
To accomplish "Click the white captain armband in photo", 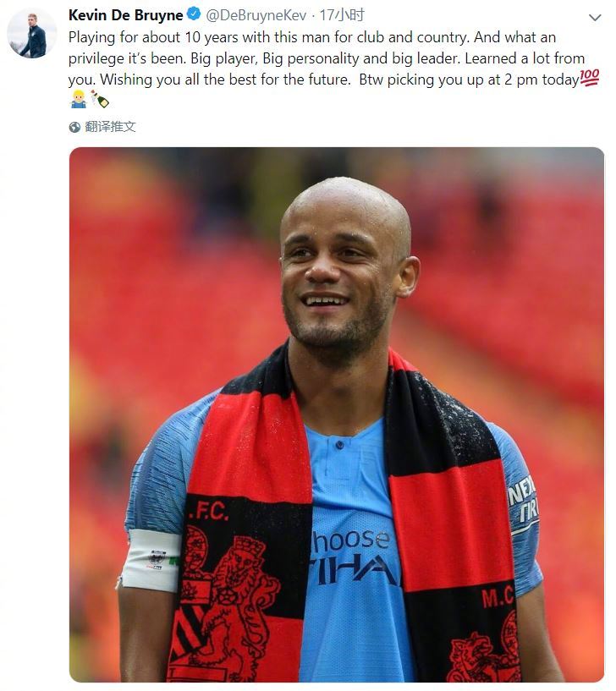I will [151, 560].
